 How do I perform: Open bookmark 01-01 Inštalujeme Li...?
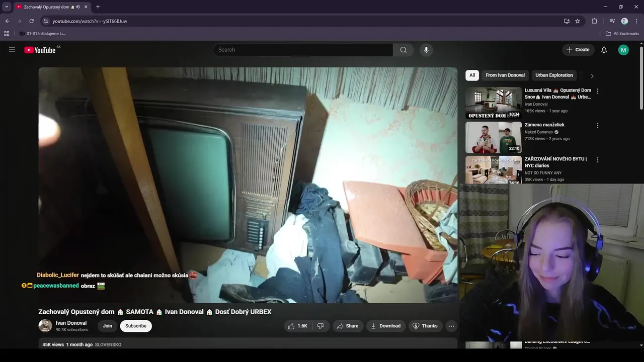(42, 34)
